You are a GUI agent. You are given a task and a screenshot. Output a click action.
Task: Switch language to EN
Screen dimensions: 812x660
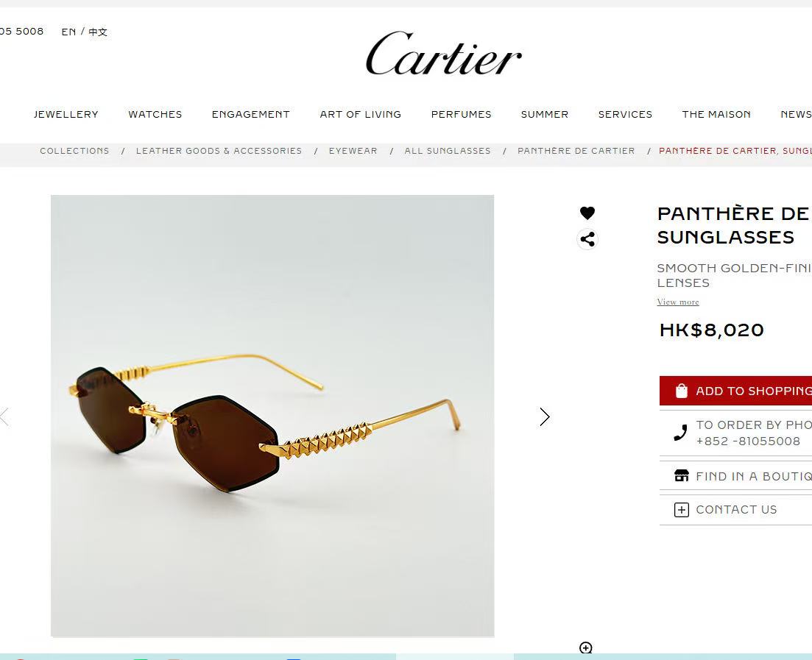[x=68, y=32]
